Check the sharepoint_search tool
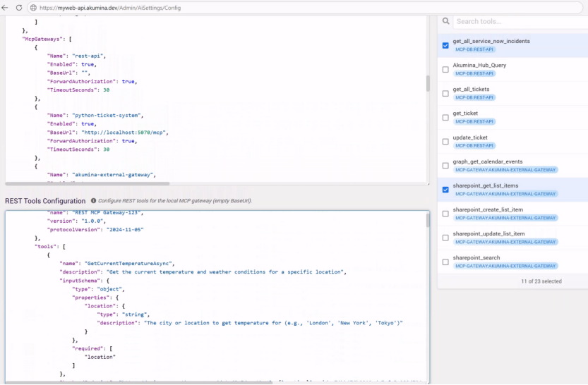588x385 pixels. (445, 262)
